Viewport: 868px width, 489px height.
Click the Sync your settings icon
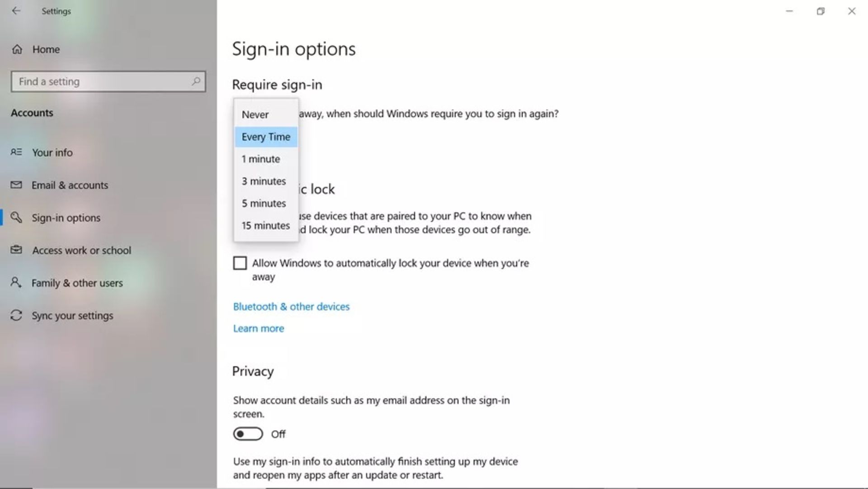17,315
